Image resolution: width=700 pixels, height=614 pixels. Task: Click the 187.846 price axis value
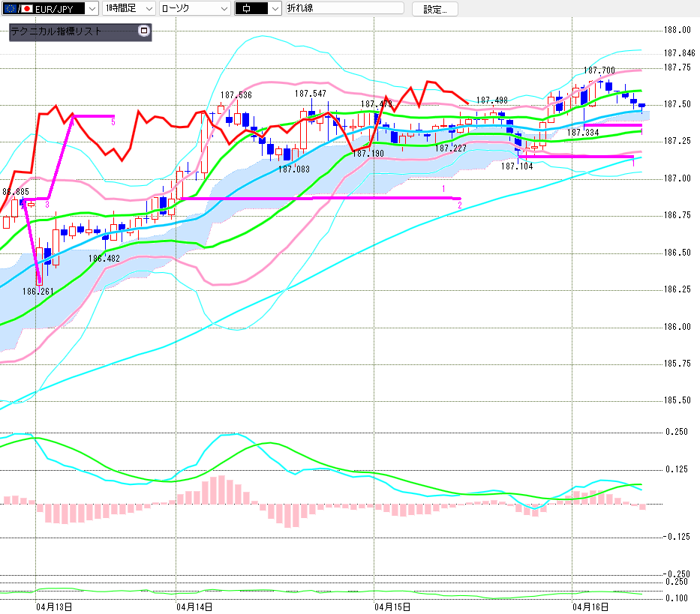click(x=679, y=53)
